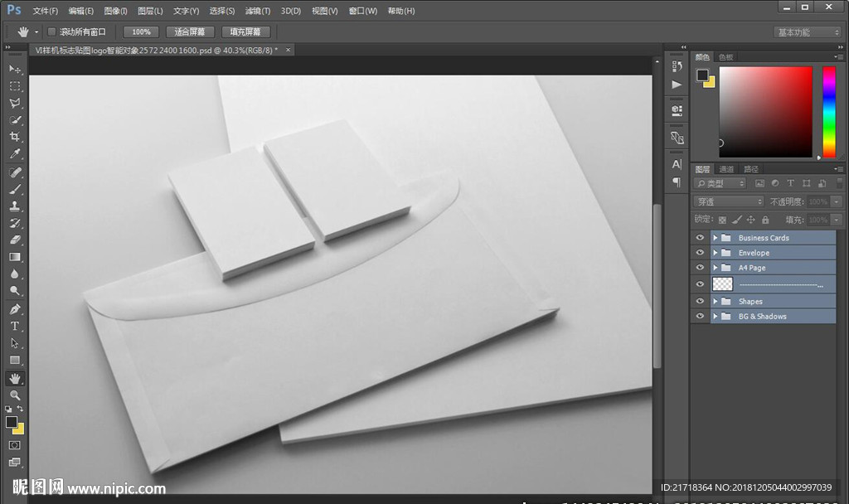Open the 穿透 blend mode dropdown

point(728,201)
